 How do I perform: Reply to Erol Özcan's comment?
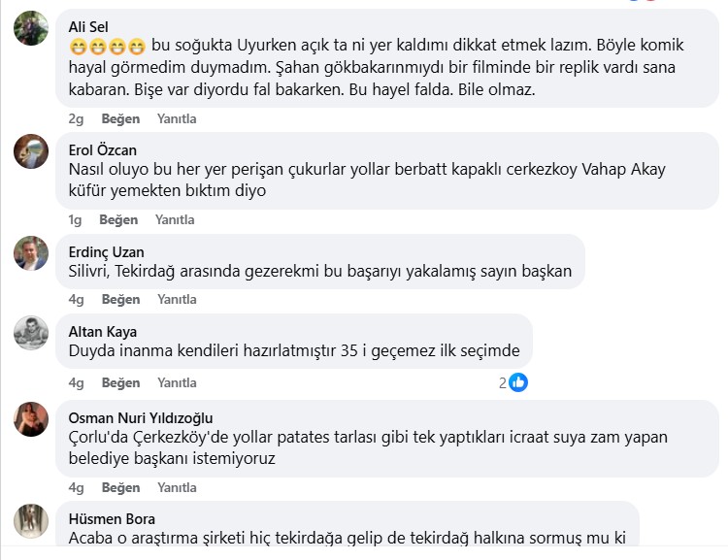[175, 219]
